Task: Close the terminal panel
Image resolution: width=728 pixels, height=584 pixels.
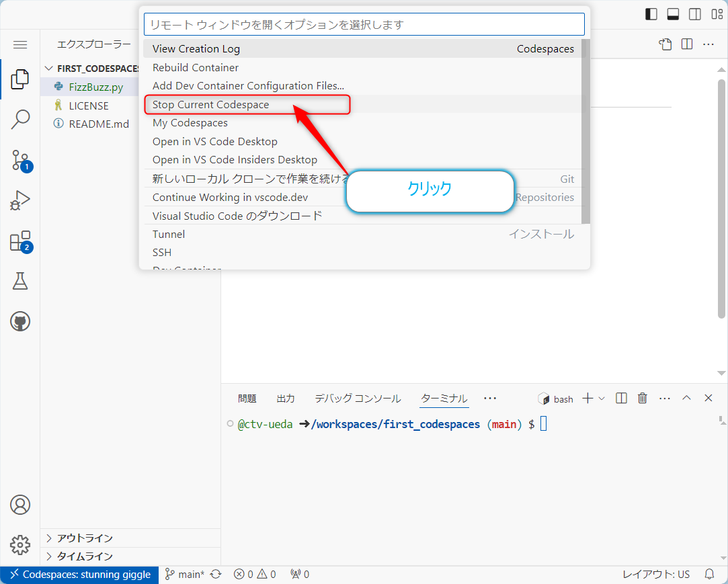Action: 708,398
